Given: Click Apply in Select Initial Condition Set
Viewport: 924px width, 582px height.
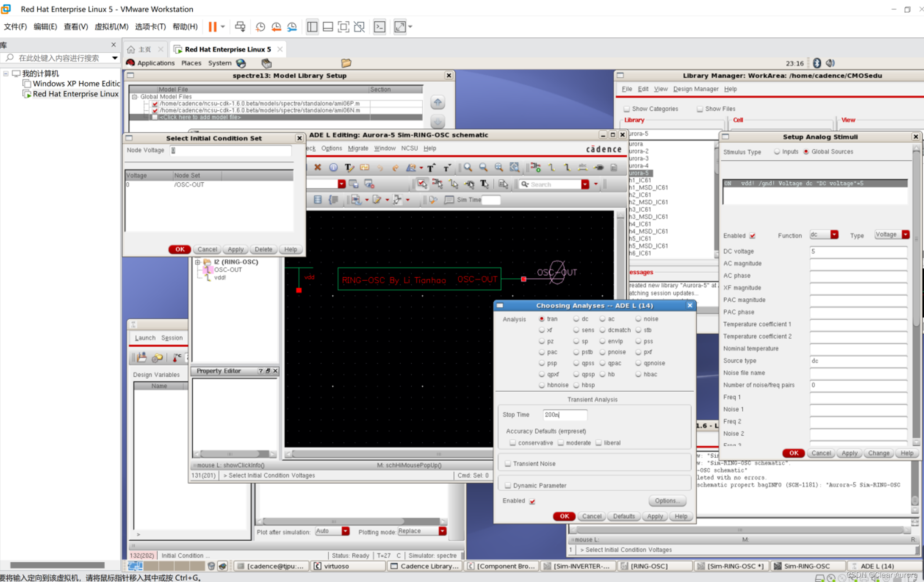Looking at the screenshot, I should (x=236, y=249).
